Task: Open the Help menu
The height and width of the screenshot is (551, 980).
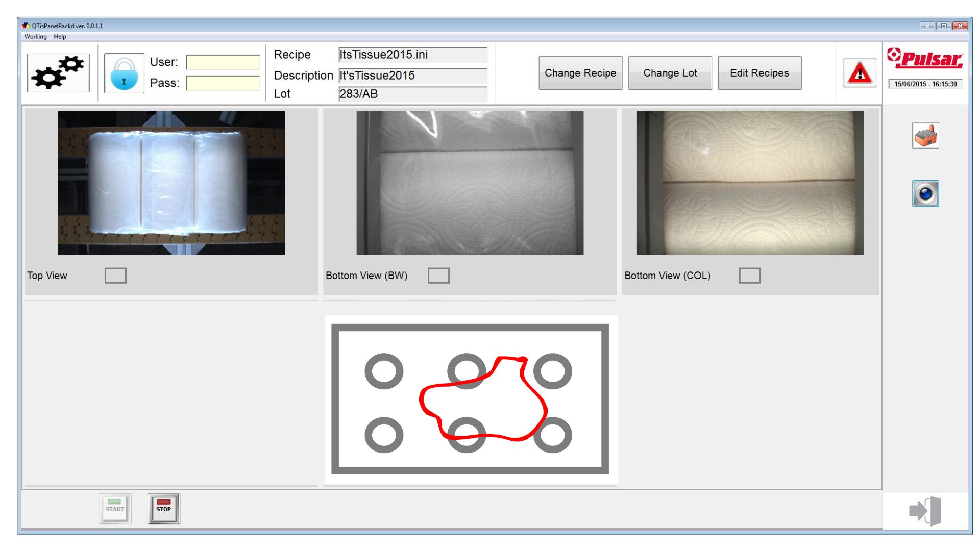Action: [x=60, y=37]
